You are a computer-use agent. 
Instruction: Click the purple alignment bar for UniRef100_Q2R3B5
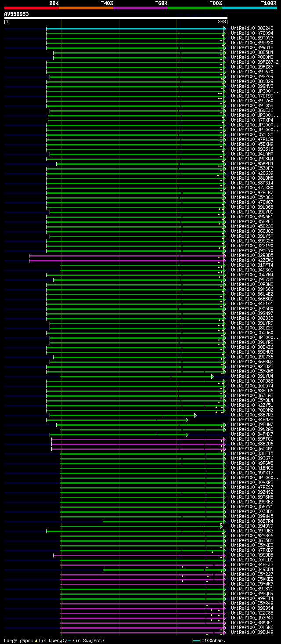pos(127,256)
